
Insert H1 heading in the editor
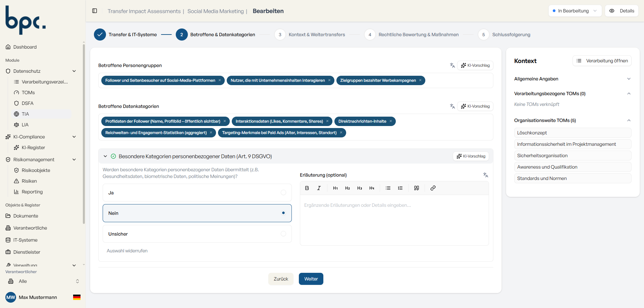[x=335, y=188]
